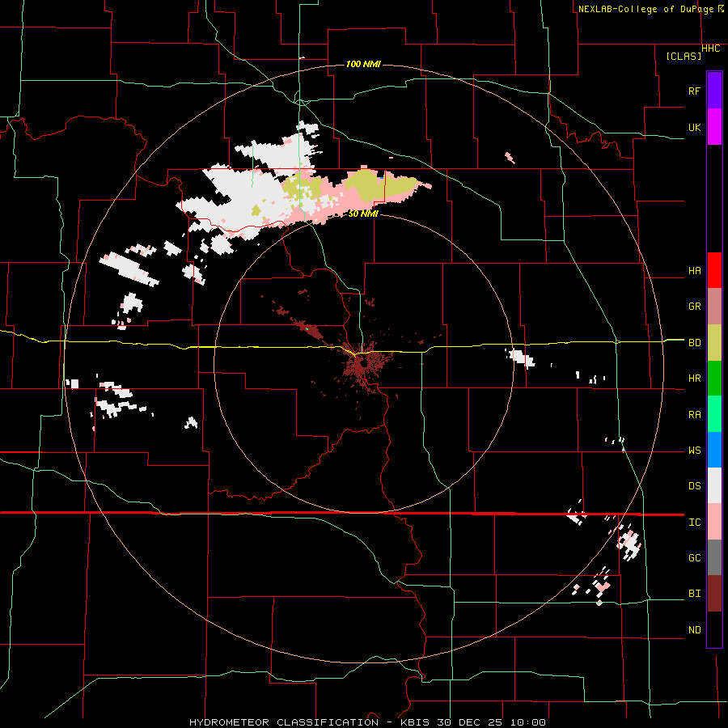Click the HR legend label
The width and height of the screenshot is (728, 728).
(x=694, y=379)
